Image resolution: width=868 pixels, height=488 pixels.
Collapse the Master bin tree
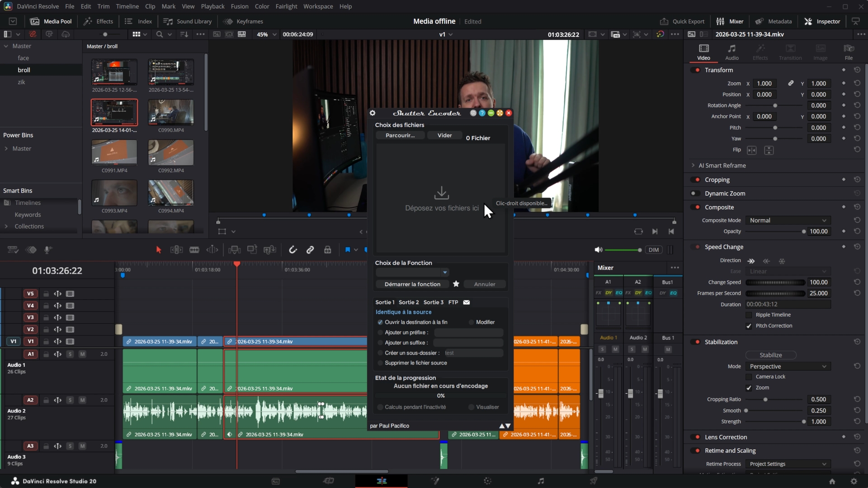coord(6,46)
